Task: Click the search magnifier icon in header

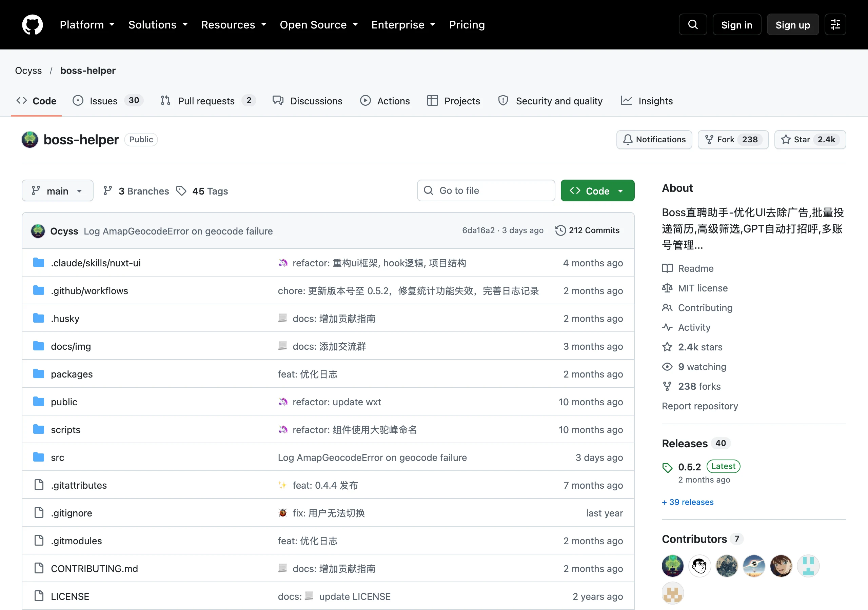Action: coord(693,24)
